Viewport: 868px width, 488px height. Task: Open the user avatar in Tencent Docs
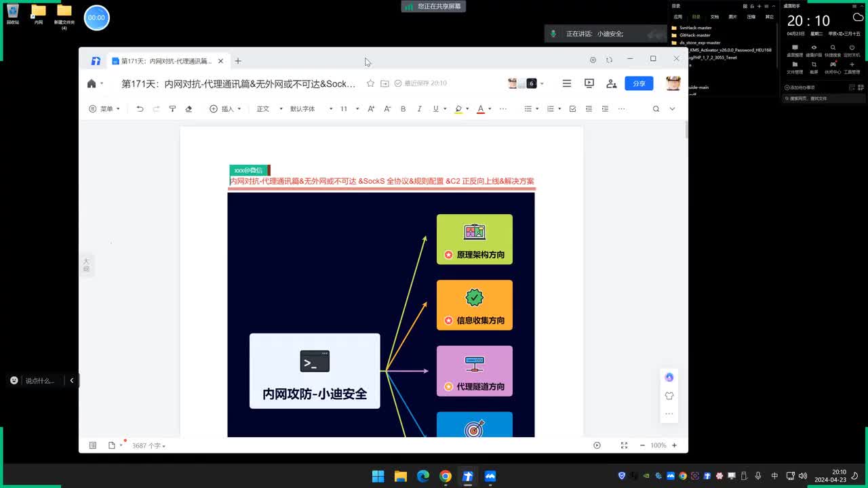coord(673,83)
